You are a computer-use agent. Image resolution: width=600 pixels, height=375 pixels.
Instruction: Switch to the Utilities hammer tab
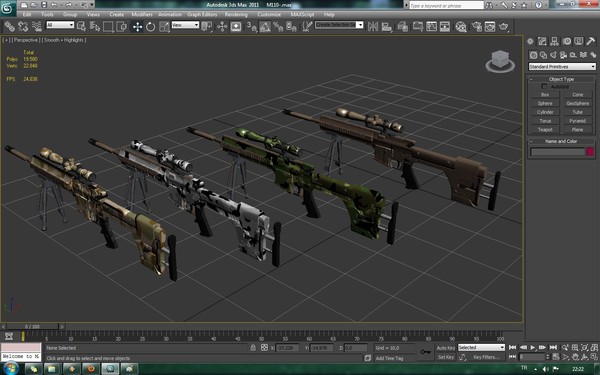pos(591,41)
